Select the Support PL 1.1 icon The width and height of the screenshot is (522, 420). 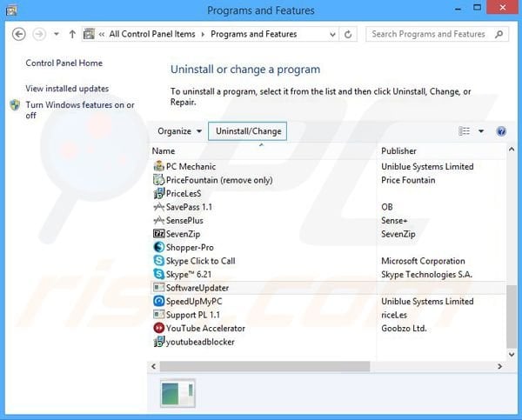click(x=159, y=314)
